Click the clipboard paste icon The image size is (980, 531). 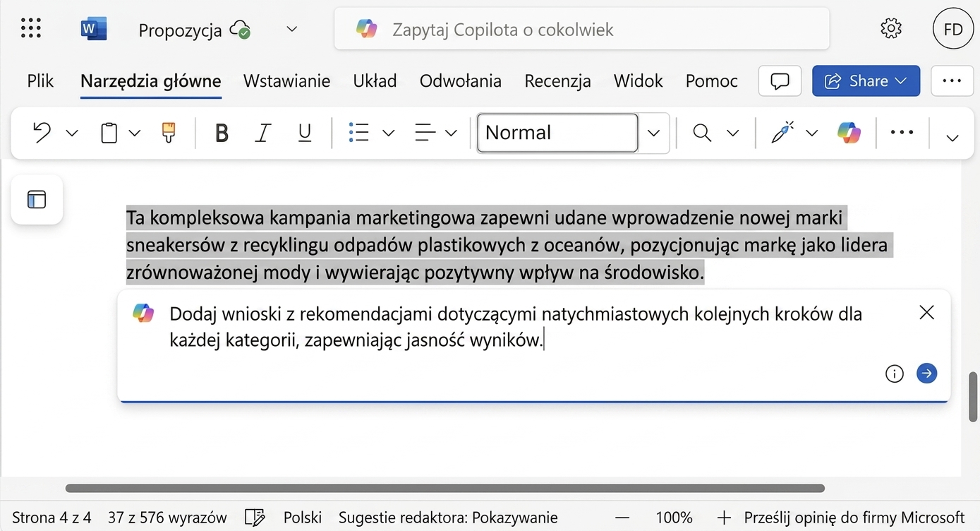coord(109,132)
